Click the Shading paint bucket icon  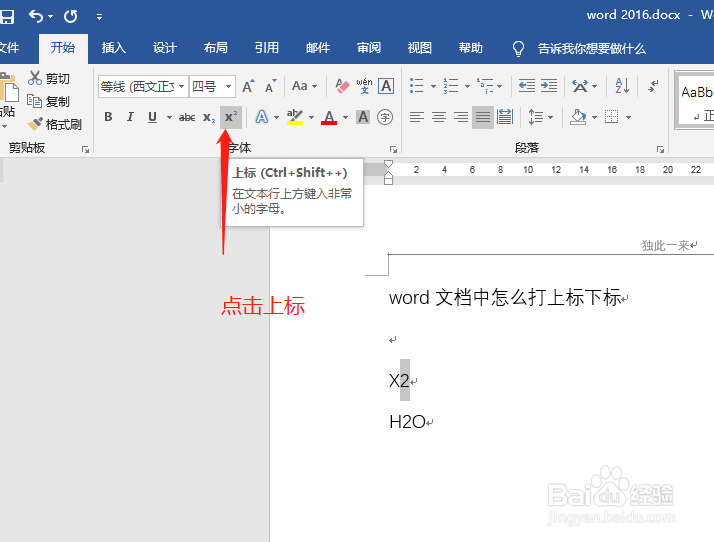[578, 117]
